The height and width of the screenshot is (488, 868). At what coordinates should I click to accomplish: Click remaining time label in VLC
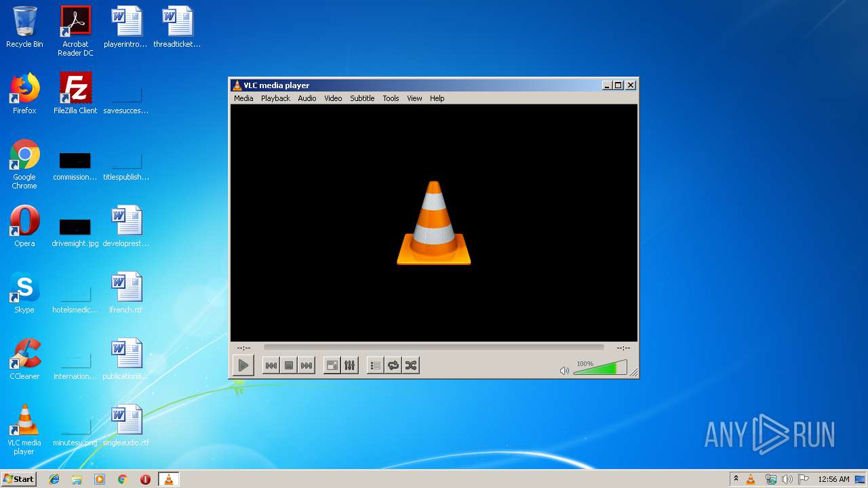[x=623, y=348]
